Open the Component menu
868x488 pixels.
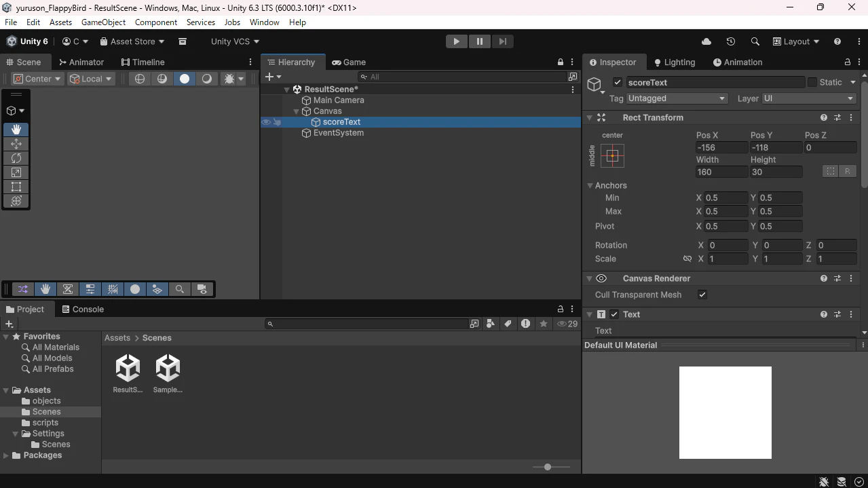click(x=156, y=22)
